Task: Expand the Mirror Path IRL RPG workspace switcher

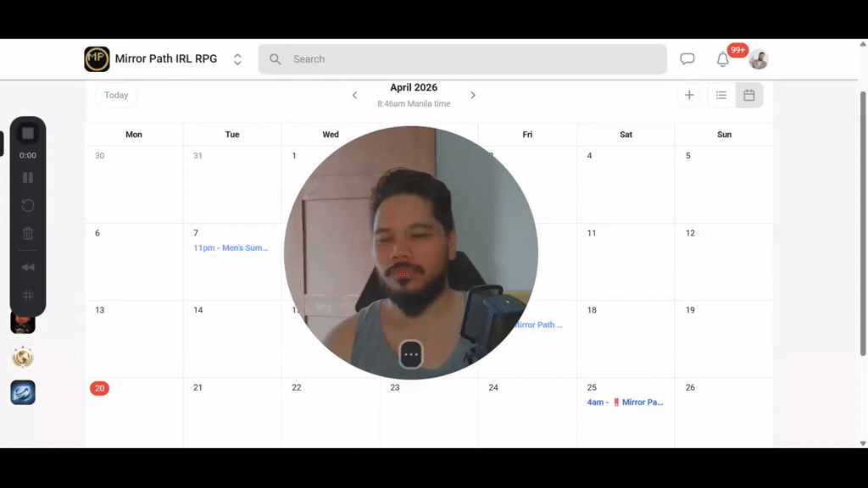Action: click(x=237, y=58)
